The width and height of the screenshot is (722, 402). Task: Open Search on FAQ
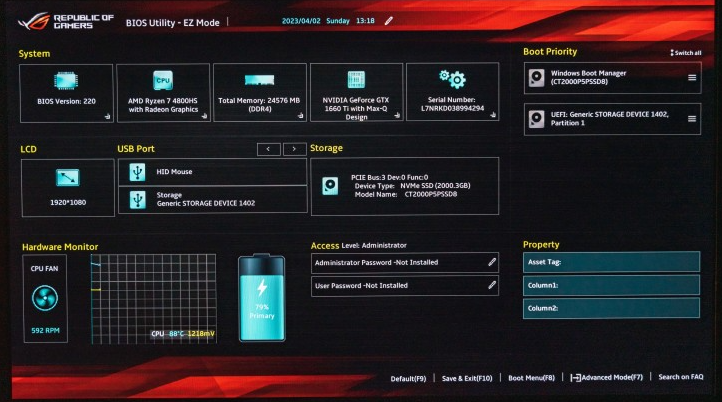coord(681,377)
